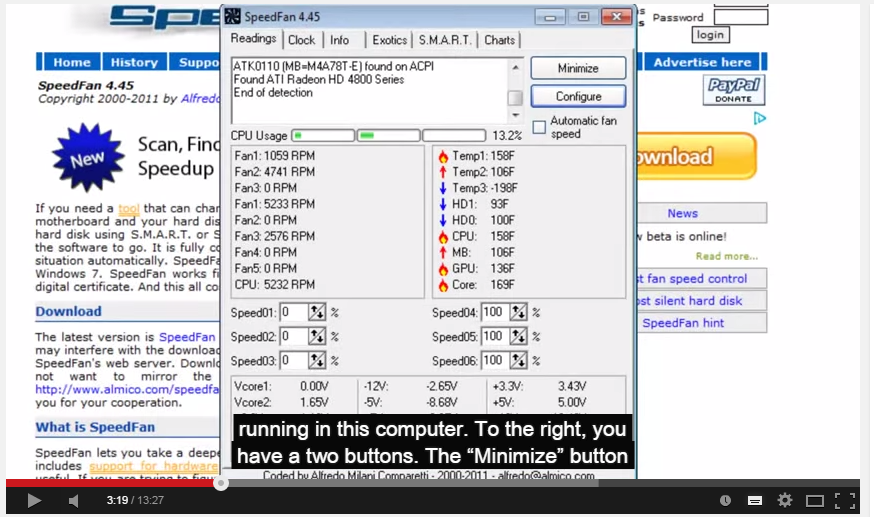Click the flame icon beside GPU temperature
Screen dimensions: 874x517
tap(443, 269)
